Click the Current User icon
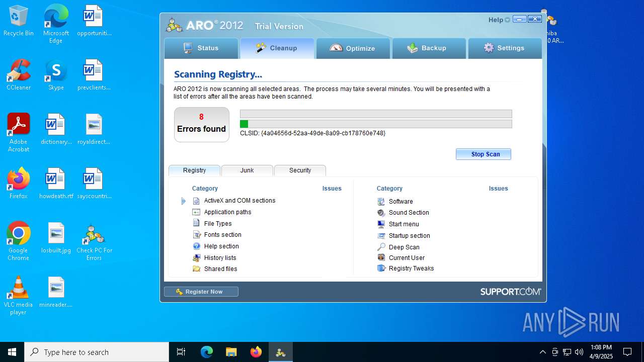The height and width of the screenshot is (362, 644). (x=381, y=257)
